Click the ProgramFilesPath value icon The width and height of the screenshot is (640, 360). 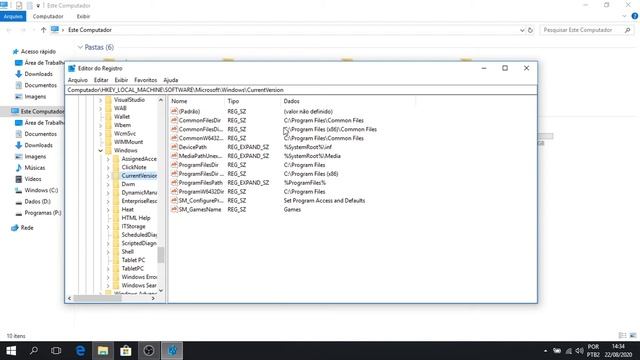coord(174,182)
